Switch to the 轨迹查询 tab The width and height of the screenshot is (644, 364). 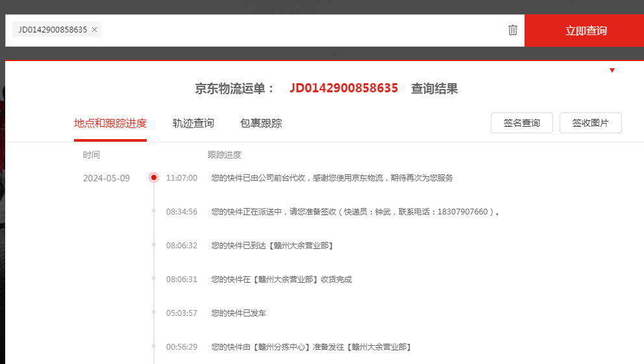pyautogui.click(x=193, y=123)
